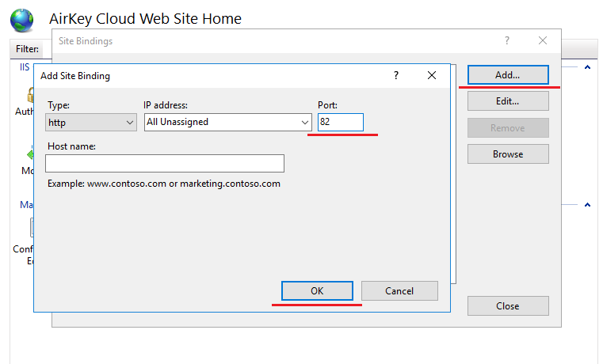Collapse the Management section chevron
603x364 pixels.
pos(587,205)
